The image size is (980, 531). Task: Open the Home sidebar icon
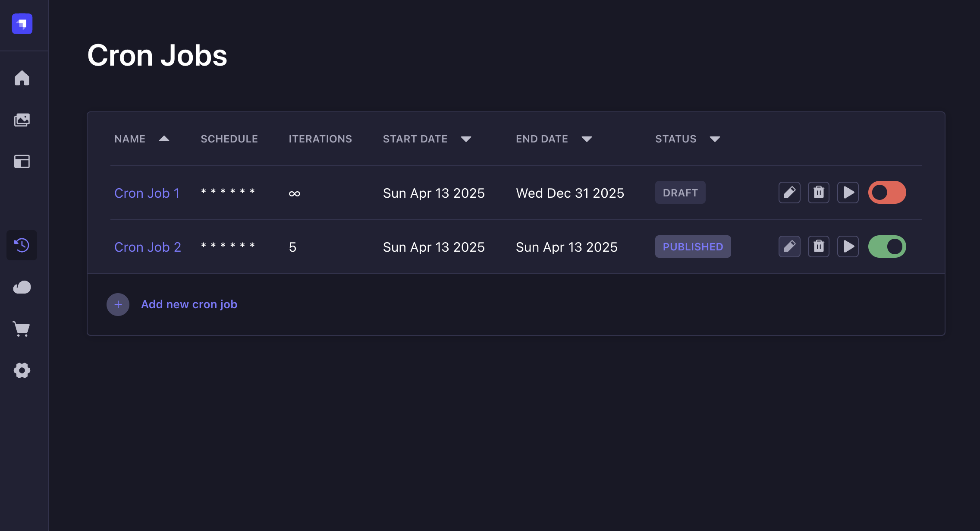22,78
